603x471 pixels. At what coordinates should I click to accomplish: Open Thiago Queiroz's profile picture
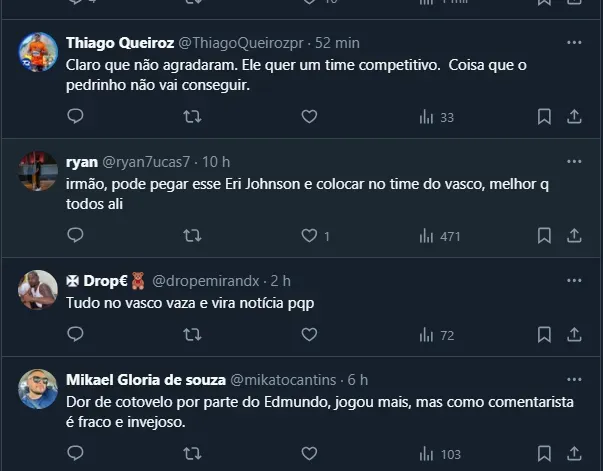pyautogui.click(x=38, y=52)
